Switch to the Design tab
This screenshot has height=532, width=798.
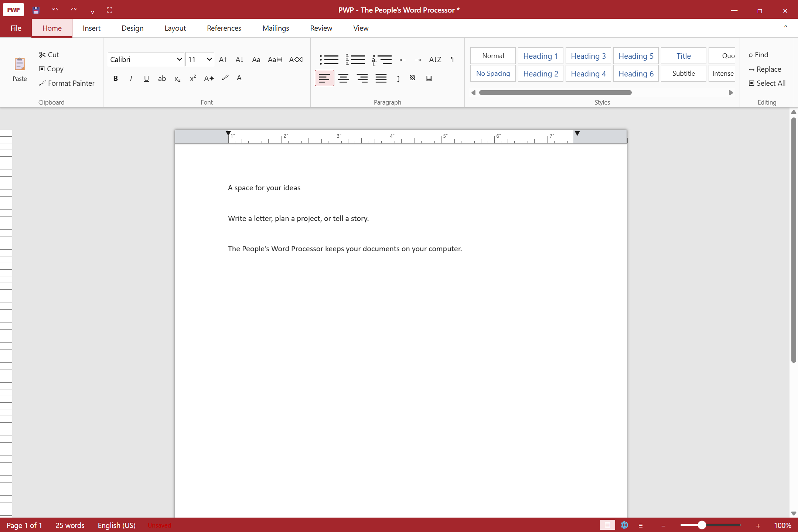133,28
